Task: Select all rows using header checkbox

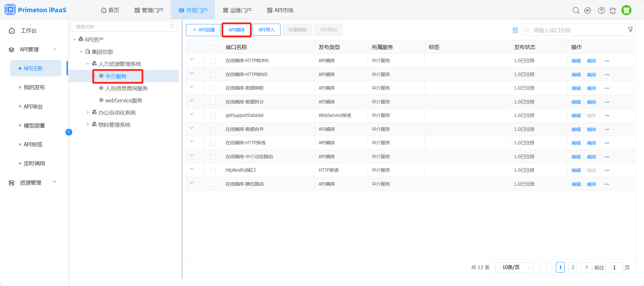Action: point(213,47)
